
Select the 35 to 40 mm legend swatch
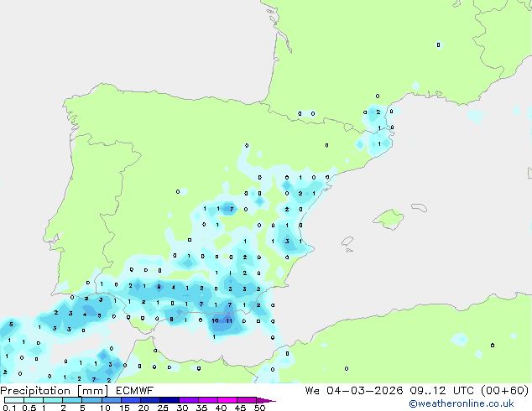point(207,400)
